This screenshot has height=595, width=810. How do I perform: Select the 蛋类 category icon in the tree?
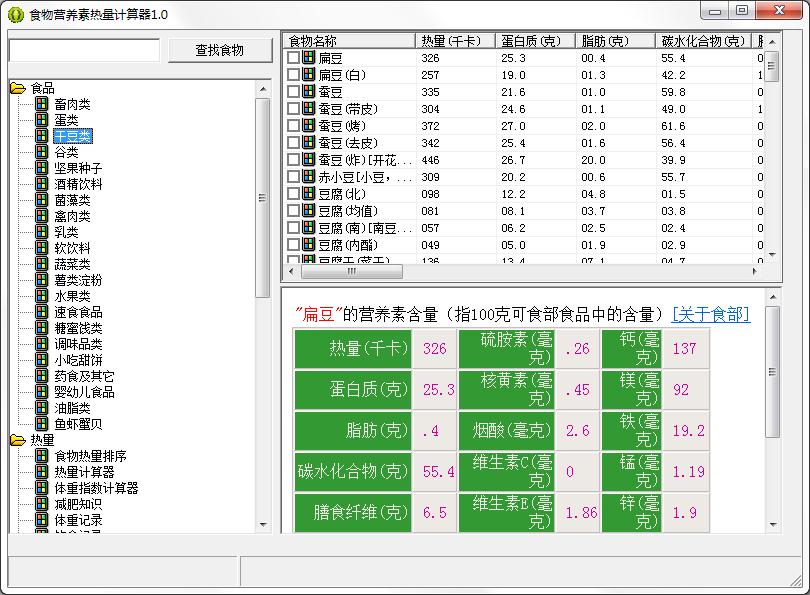click(x=41, y=118)
